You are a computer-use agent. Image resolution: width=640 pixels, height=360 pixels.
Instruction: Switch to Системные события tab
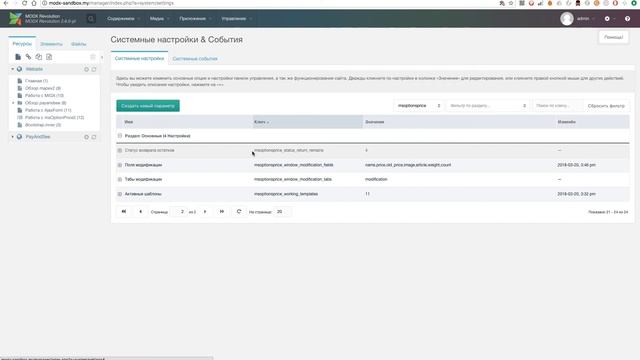click(195, 59)
